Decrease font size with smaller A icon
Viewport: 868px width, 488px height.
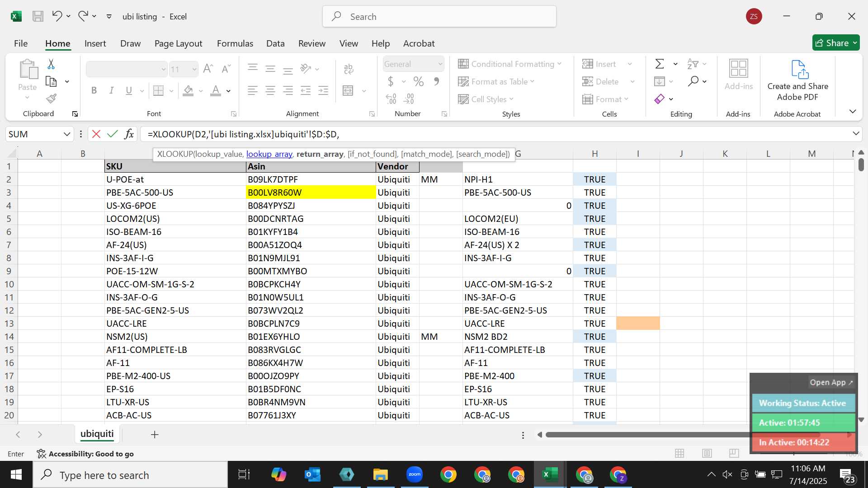click(226, 69)
